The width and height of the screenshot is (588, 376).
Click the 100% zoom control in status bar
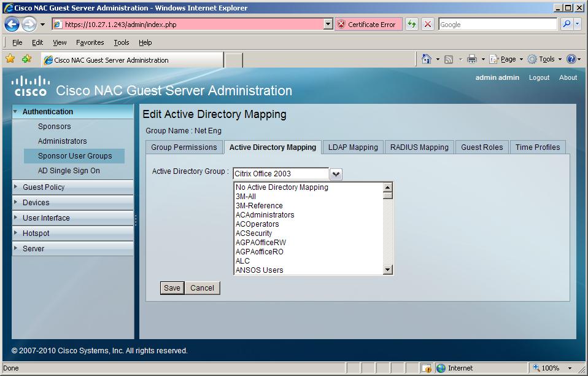point(551,368)
